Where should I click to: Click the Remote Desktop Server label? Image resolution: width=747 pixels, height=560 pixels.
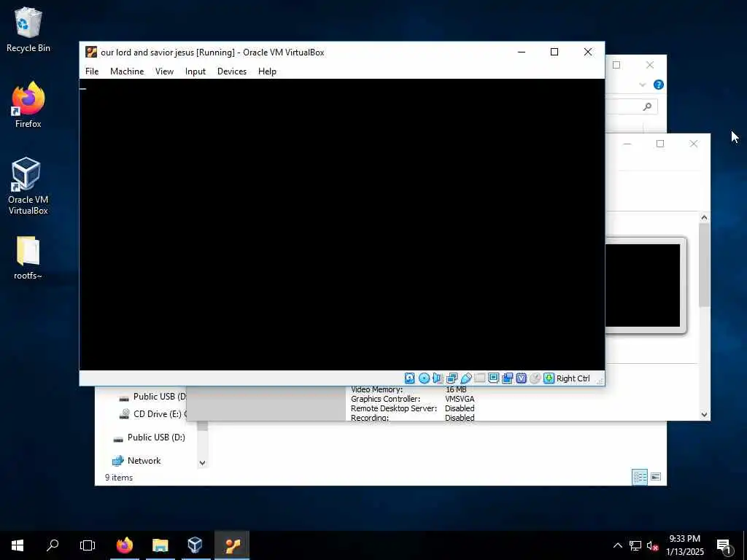(x=393, y=408)
